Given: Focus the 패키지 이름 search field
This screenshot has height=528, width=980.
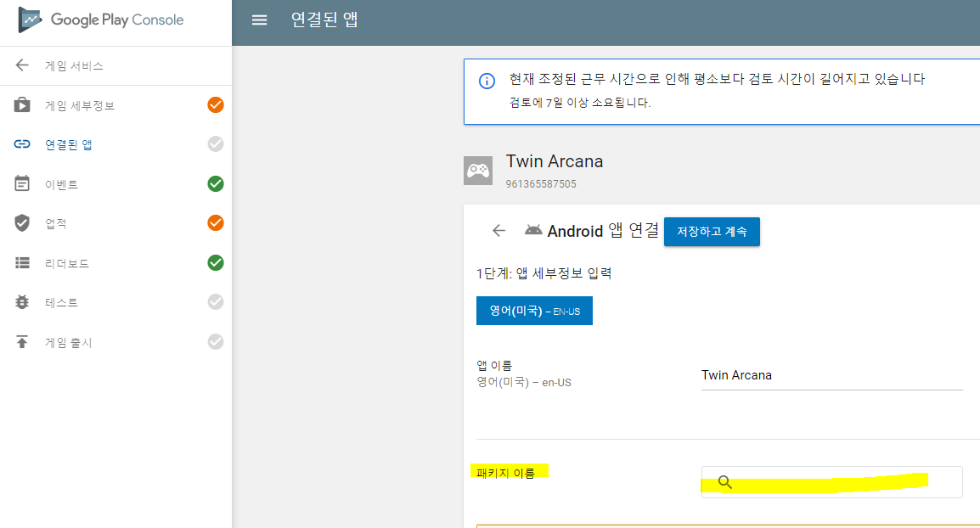Looking at the screenshot, I should coord(832,482).
